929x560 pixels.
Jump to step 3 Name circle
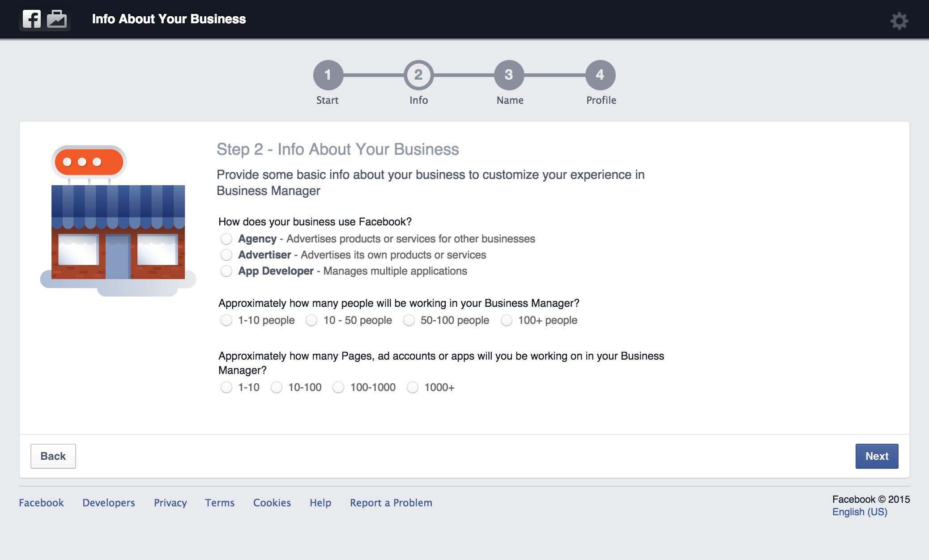pos(509,75)
